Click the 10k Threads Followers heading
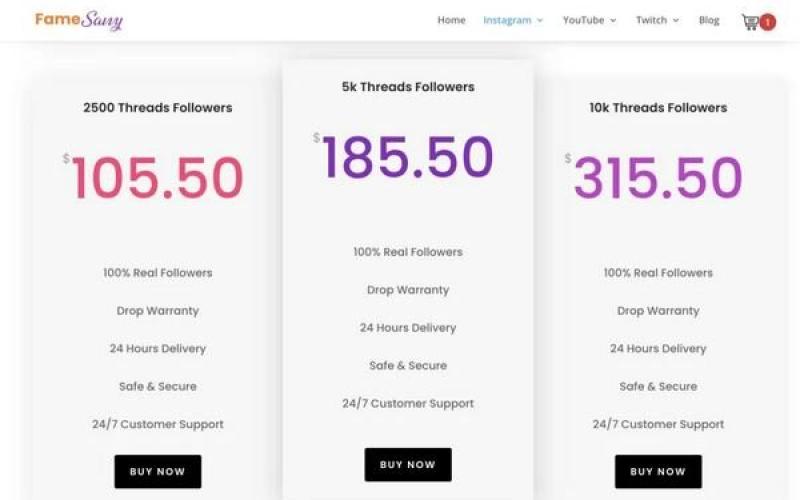The width and height of the screenshot is (800, 500). click(658, 107)
